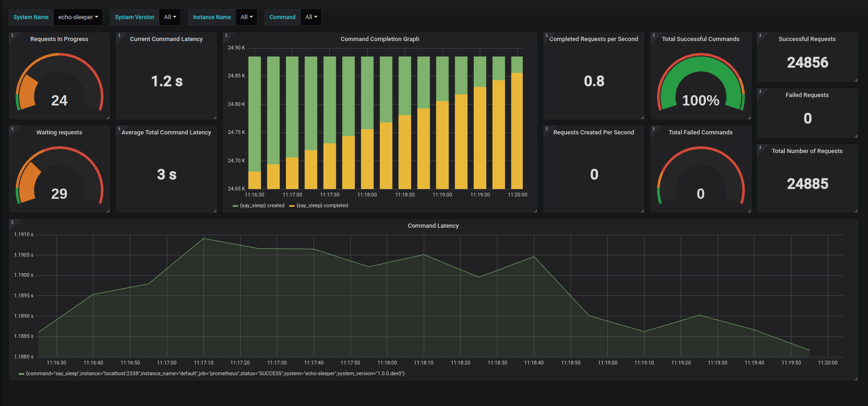
Task: Click the yellow color swatch of {say_sleep} completed
Action: click(x=292, y=206)
